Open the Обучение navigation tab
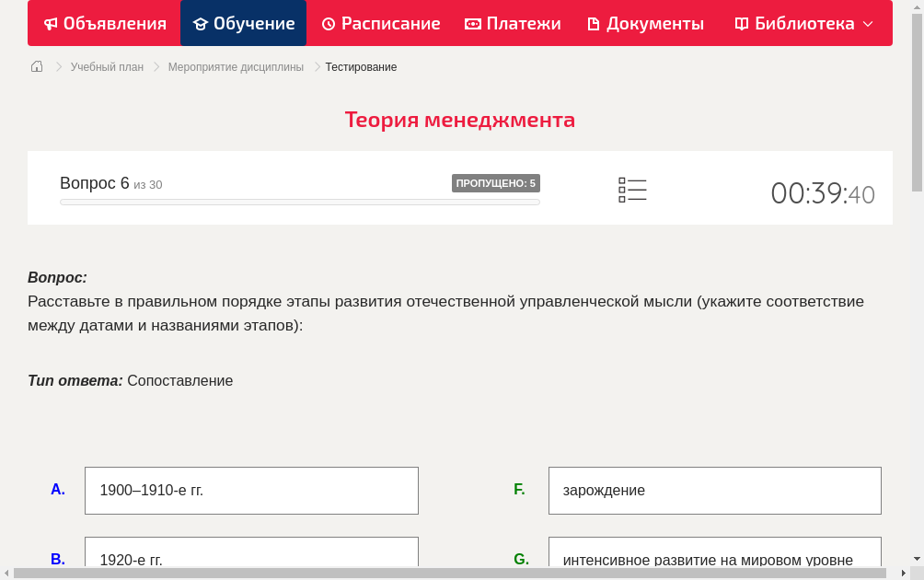The width and height of the screenshot is (924, 580). coord(243,23)
